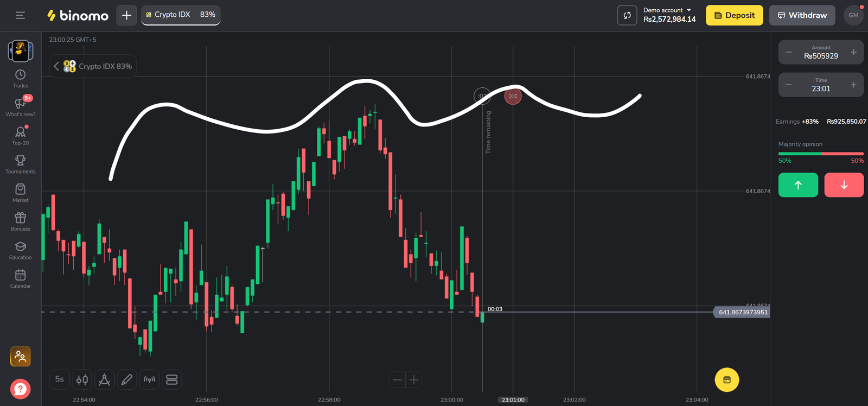Click the Withdraw button

802,15
